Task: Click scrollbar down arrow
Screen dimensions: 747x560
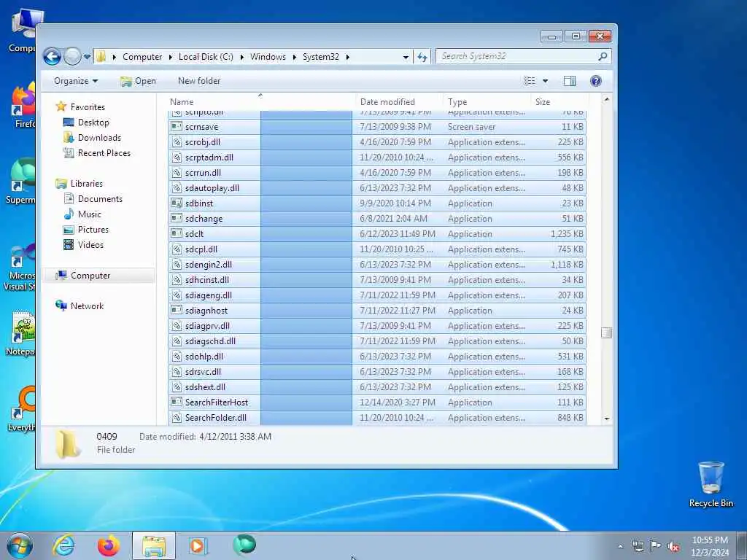Action: (606, 419)
